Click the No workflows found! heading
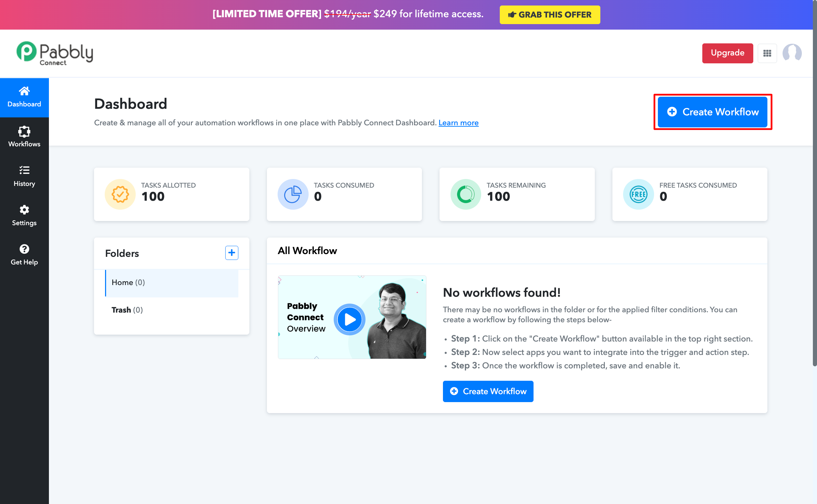 [x=502, y=292]
